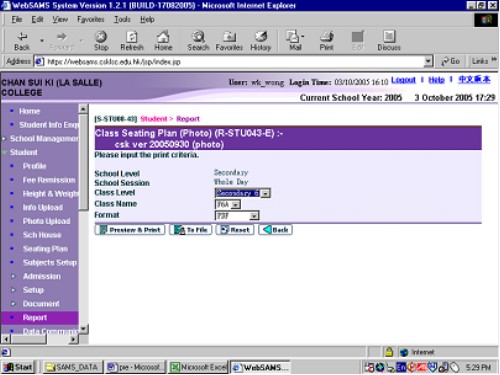Open the Search toolbar icon
Image resolution: width=500 pixels, height=375 pixels.
[198, 41]
